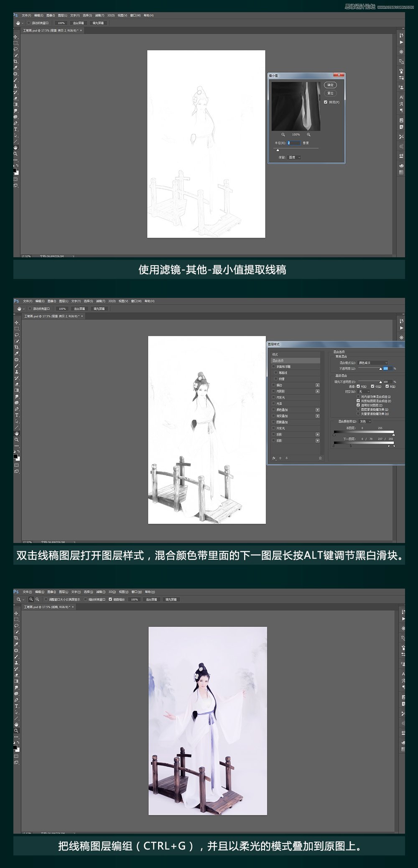The image size is (418, 868).
Task: Click the zoom-out magnifier in the 最小值 dialog
Action: pyautogui.click(x=283, y=134)
